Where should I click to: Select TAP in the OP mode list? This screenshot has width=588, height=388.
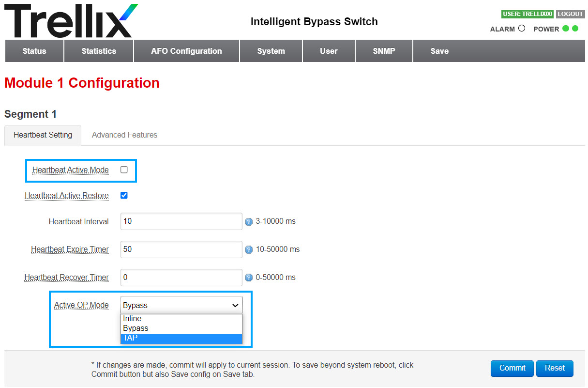tap(181, 338)
